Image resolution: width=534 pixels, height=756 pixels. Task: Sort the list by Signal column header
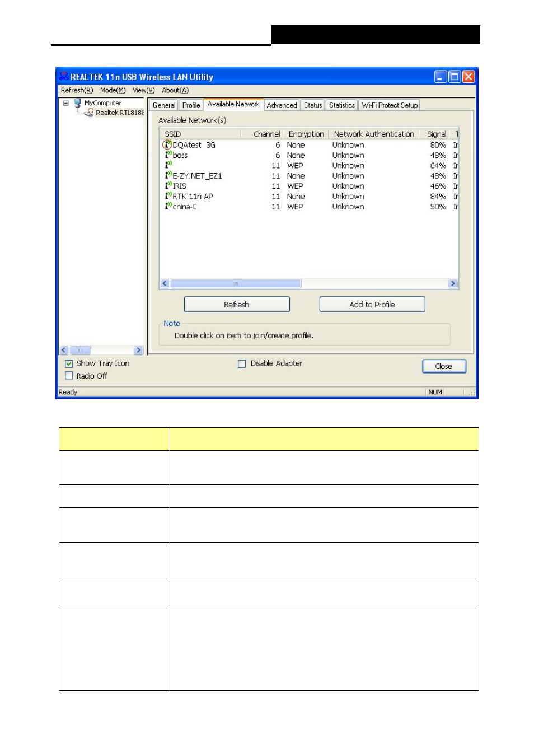[436, 134]
